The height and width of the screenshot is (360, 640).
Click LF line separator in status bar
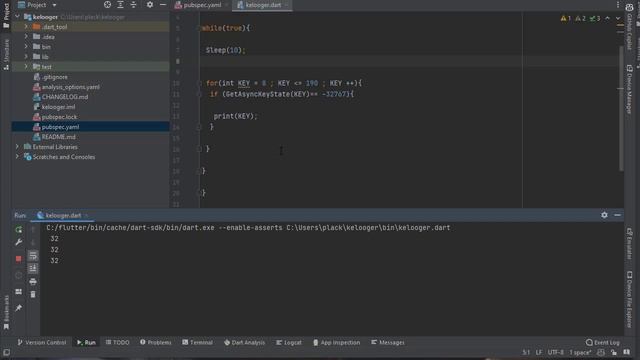539,352
